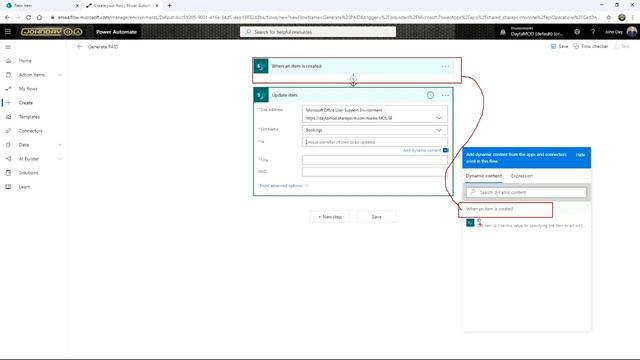Open a new browser tab
Image resolution: width=640 pixels, height=360 pixels.
click(169, 6)
